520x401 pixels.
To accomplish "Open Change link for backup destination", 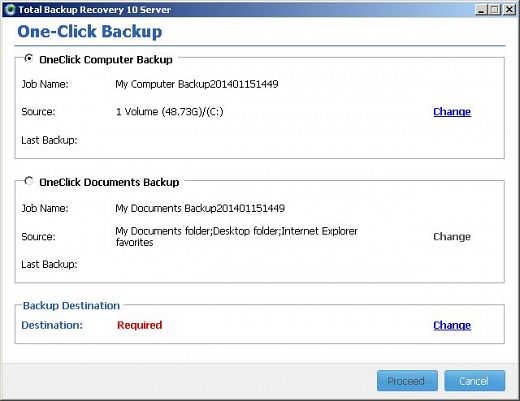I will (x=452, y=325).
